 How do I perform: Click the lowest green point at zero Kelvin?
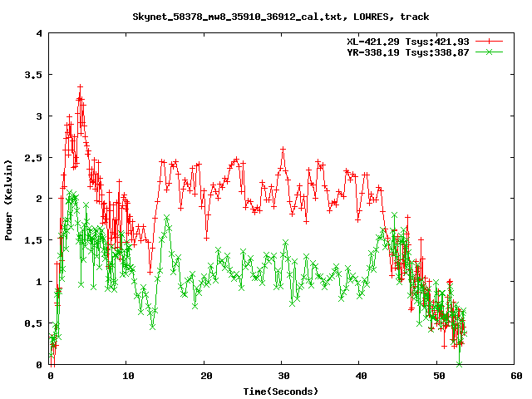[x=460, y=364]
